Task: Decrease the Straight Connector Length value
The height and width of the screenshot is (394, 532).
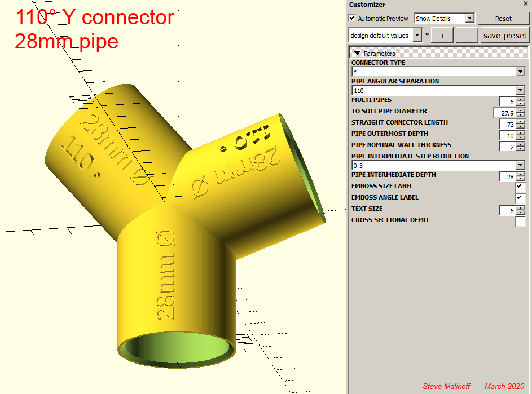Action: point(521,127)
